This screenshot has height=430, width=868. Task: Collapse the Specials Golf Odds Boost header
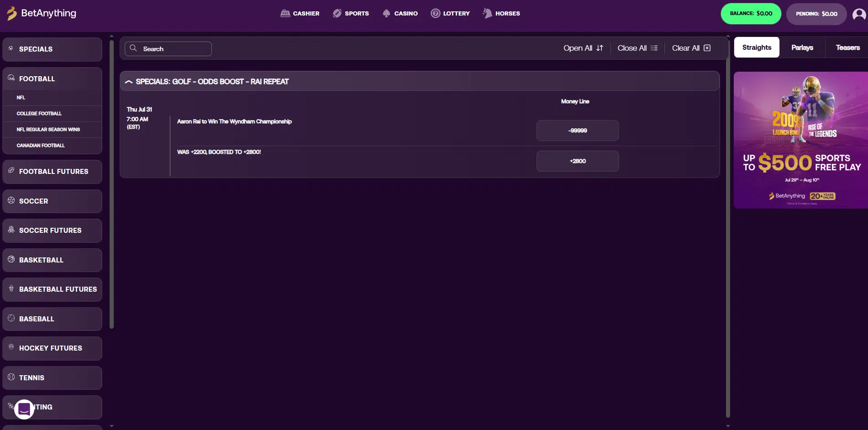point(420,81)
